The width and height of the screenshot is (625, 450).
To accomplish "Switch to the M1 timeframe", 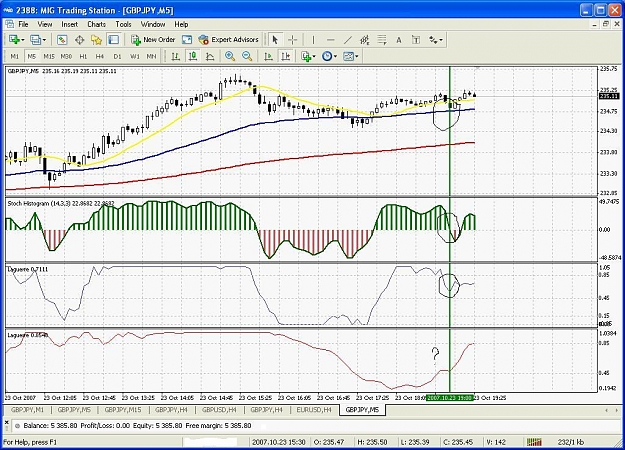I will (14, 56).
